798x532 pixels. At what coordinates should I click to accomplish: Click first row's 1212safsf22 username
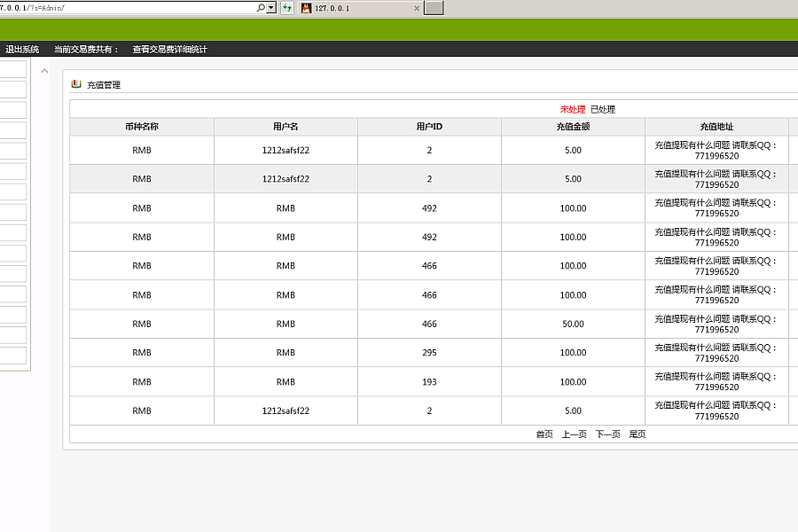pyautogui.click(x=286, y=150)
